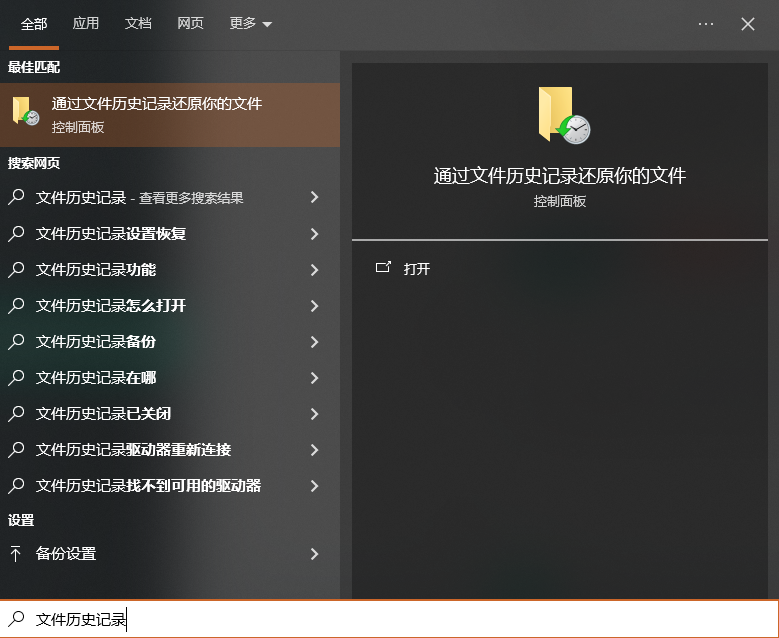This screenshot has width=779, height=638.
Task: Expand arrow for 文件历史记录设置恢复
Action: pos(314,234)
